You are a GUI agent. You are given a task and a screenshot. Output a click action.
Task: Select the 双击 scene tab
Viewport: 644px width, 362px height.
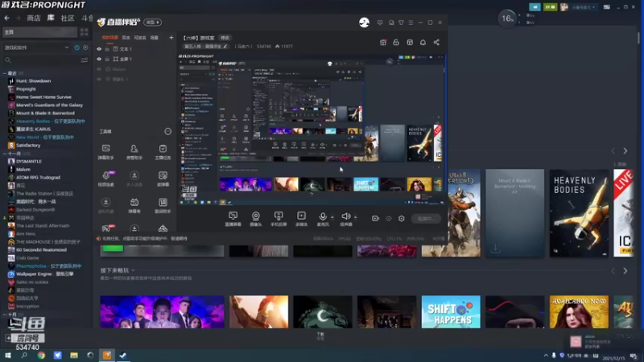pos(126,38)
